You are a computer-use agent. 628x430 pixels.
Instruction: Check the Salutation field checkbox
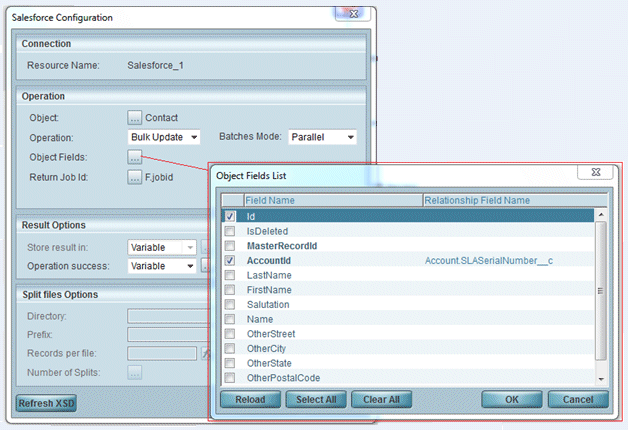coord(230,304)
